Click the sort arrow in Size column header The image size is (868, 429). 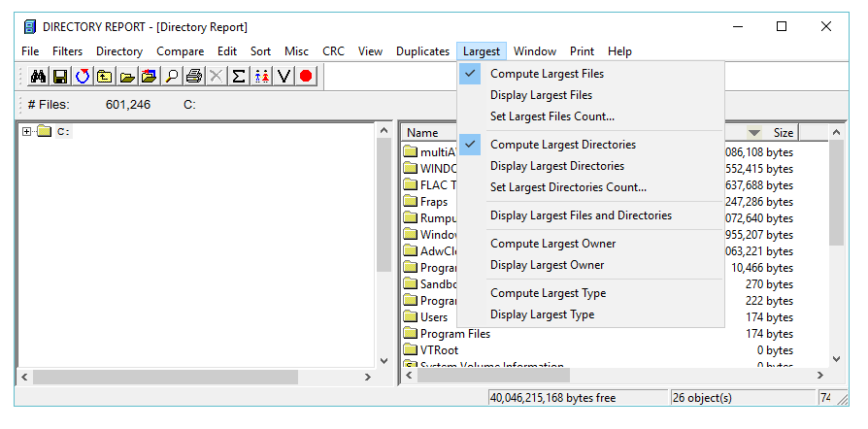tap(753, 133)
